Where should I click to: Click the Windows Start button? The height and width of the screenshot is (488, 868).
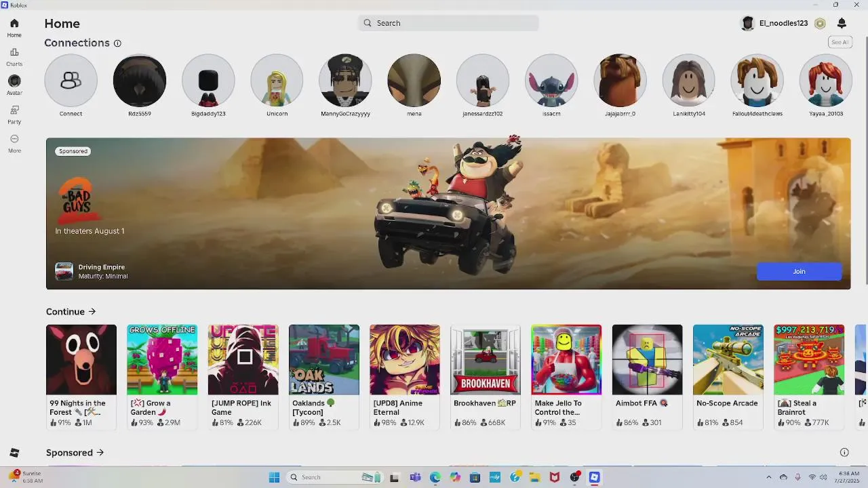[x=274, y=477]
